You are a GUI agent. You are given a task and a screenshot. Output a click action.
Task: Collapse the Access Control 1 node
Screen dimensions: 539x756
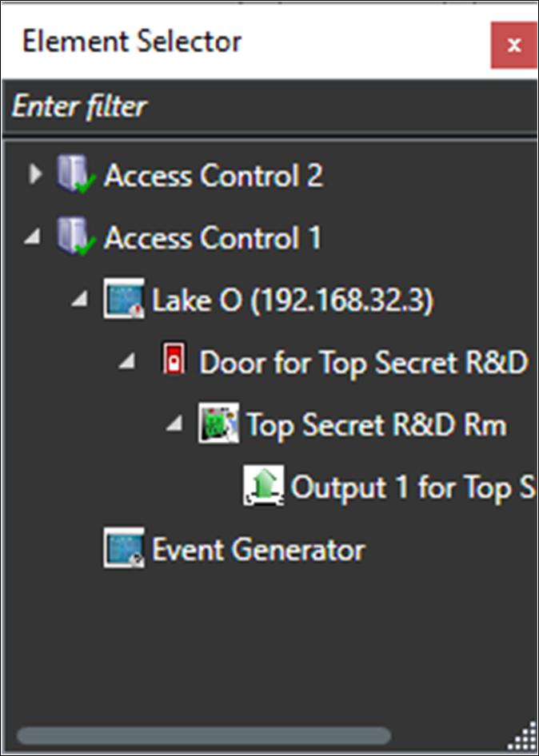pyautogui.click(x=33, y=238)
